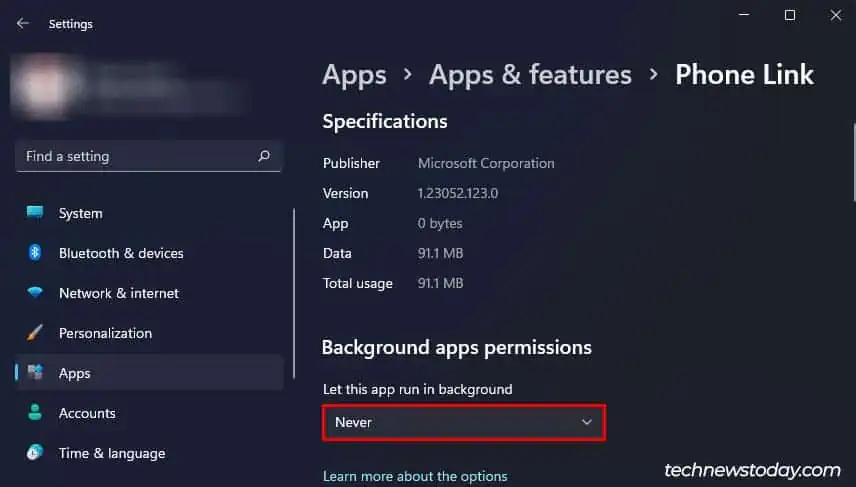This screenshot has height=487, width=856.
Task: Navigate to Apps breadcrumb
Action: pos(354,75)
